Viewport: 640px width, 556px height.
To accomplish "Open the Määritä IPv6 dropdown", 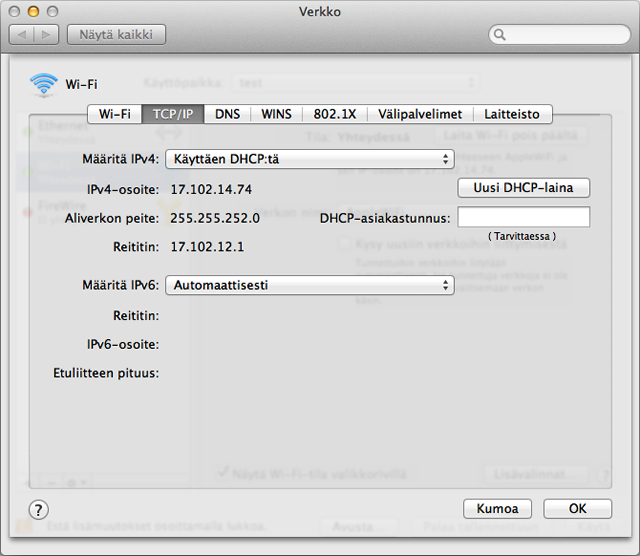I will (x=310, y=285).
